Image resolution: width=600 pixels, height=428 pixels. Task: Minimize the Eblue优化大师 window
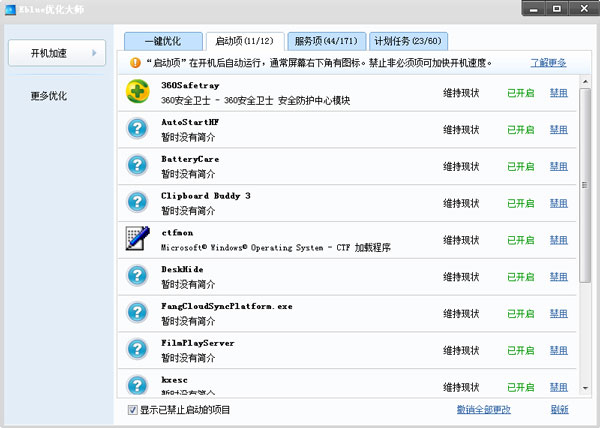[x=534, y=8]
